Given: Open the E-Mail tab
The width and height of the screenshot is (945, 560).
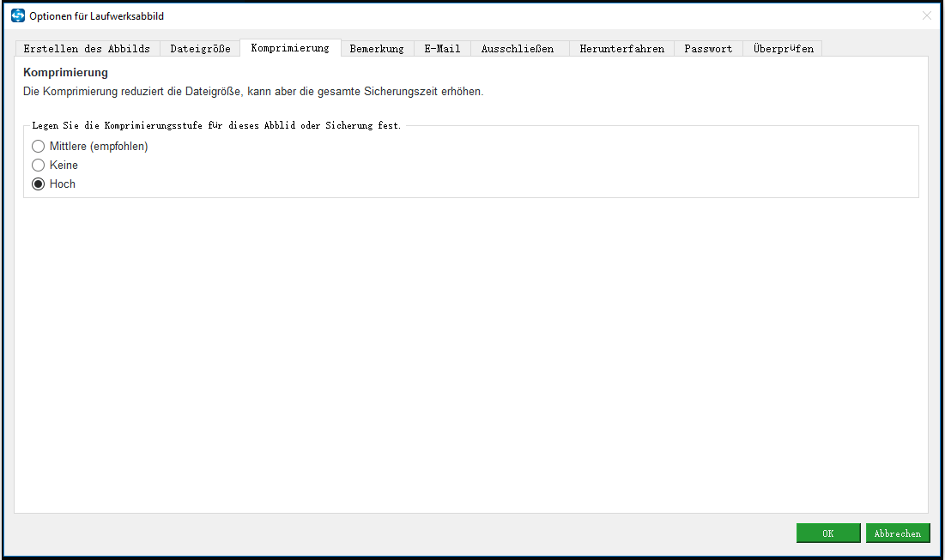Looking at the screenshot, I should 442,49.
